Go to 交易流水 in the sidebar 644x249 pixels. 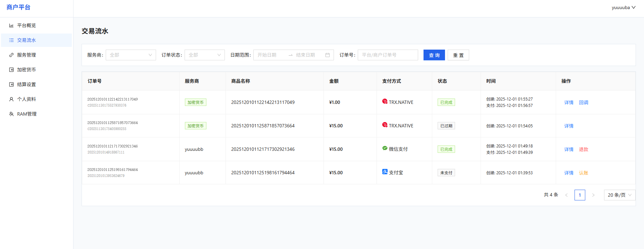tap(27, 40)
